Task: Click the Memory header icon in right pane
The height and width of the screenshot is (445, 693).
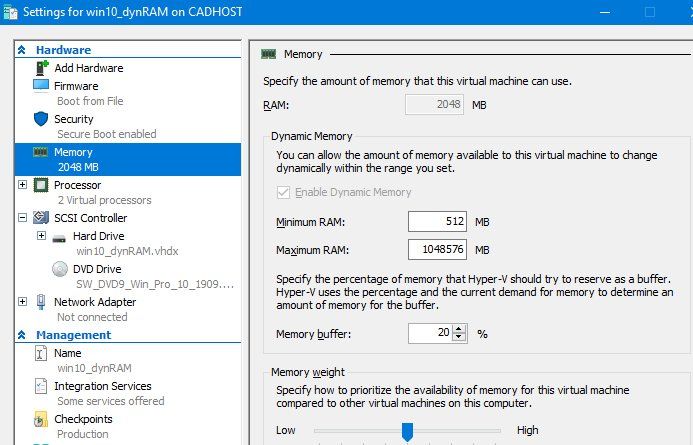Action: tap(268, 54)
